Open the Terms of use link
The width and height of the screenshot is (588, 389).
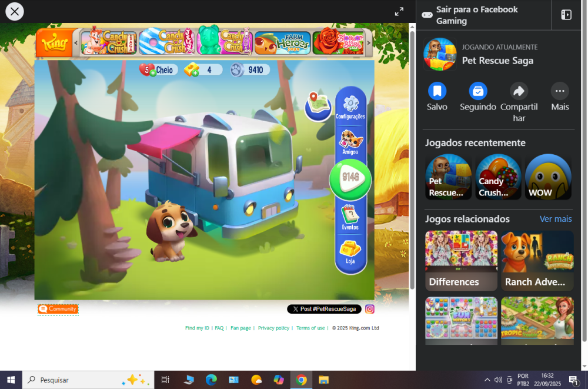[310, 328]
